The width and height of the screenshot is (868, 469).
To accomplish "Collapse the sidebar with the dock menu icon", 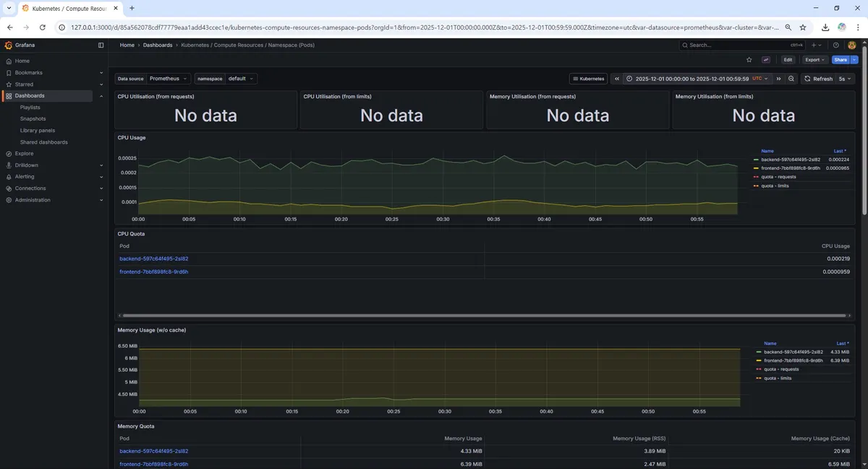I will pos(101,45).
